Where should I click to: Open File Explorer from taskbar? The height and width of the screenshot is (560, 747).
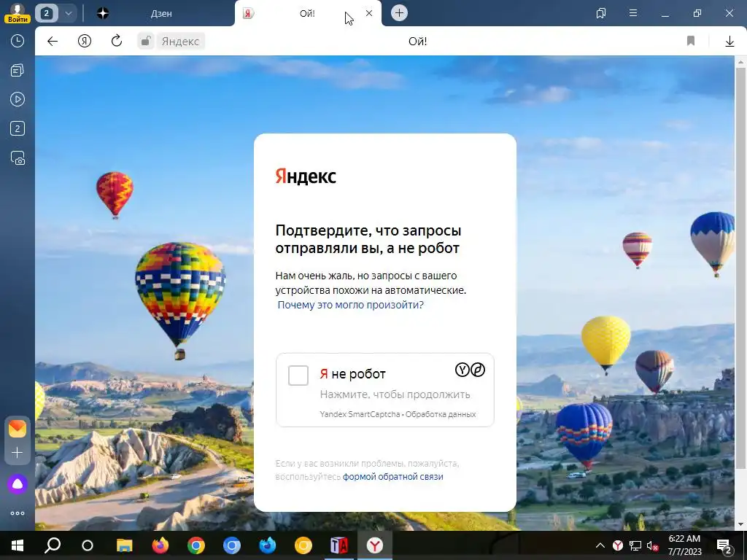[x=124, y=545]
